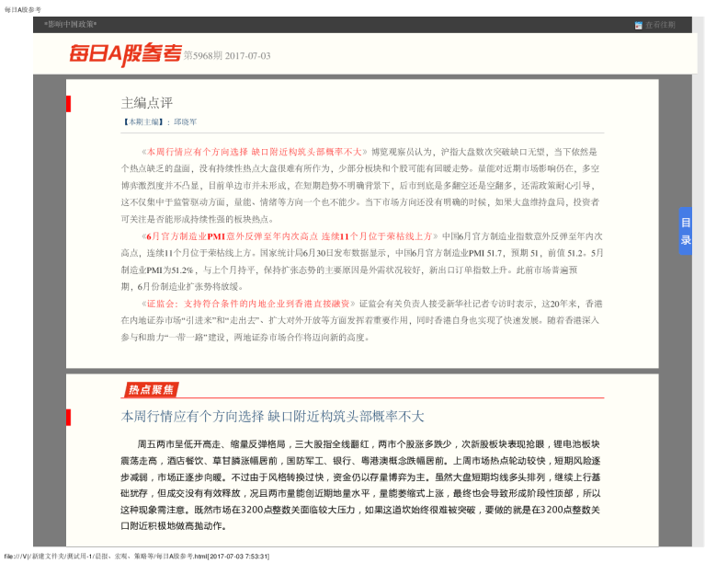Open the red 6月官方制造业PMI headline link
Image resolution: width=728 pixels, height=563 pixels.
(x=290, y=235)
